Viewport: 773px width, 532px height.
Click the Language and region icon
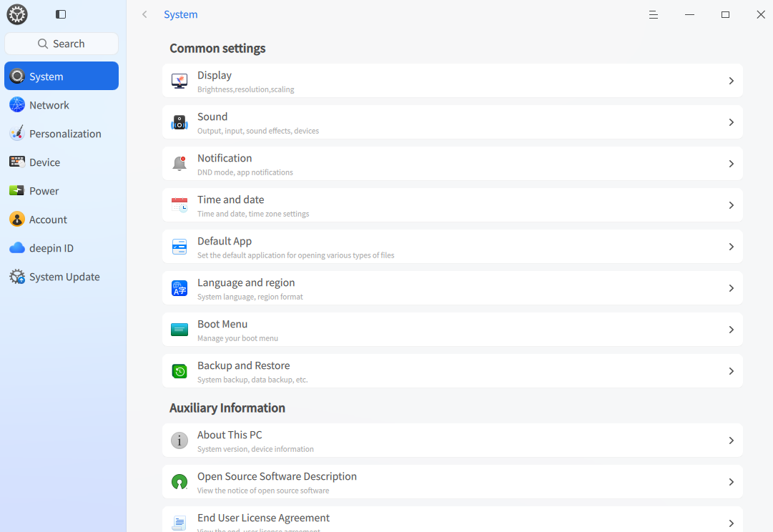tap(179, 288)
